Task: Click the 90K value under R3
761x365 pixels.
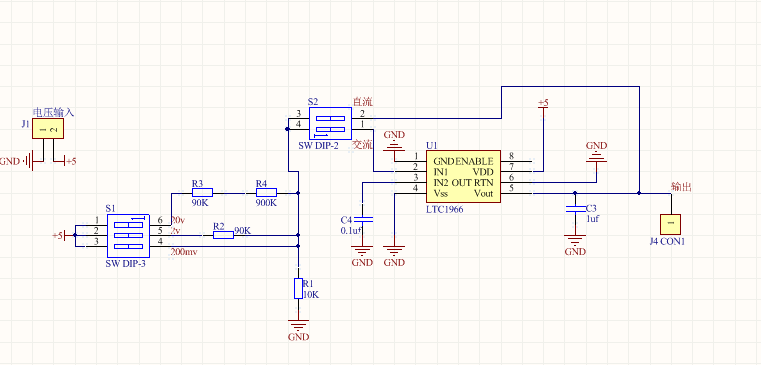Action: click(200, 203)
